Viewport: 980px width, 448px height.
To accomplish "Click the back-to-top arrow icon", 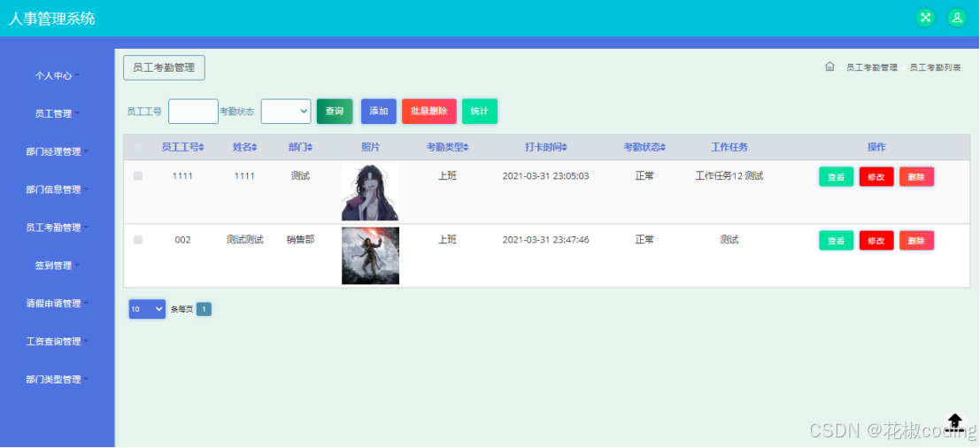I will tap(955, 421).
